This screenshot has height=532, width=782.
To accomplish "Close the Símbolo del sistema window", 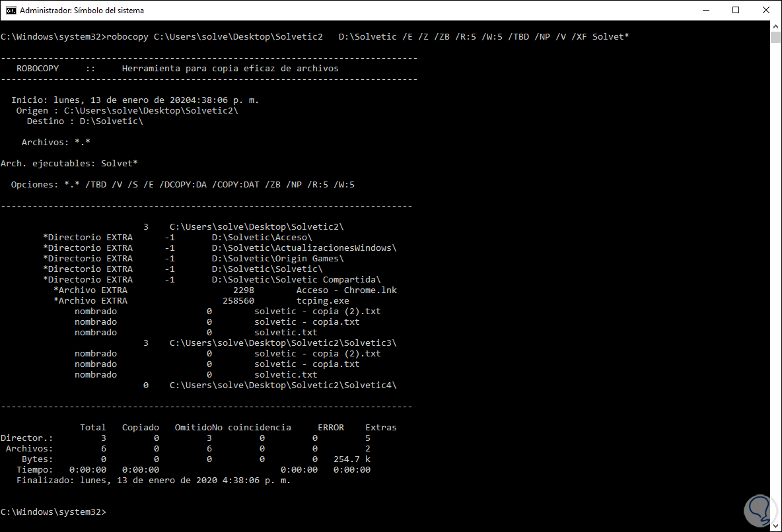I will pyautogui.click(x=766, y=10).
